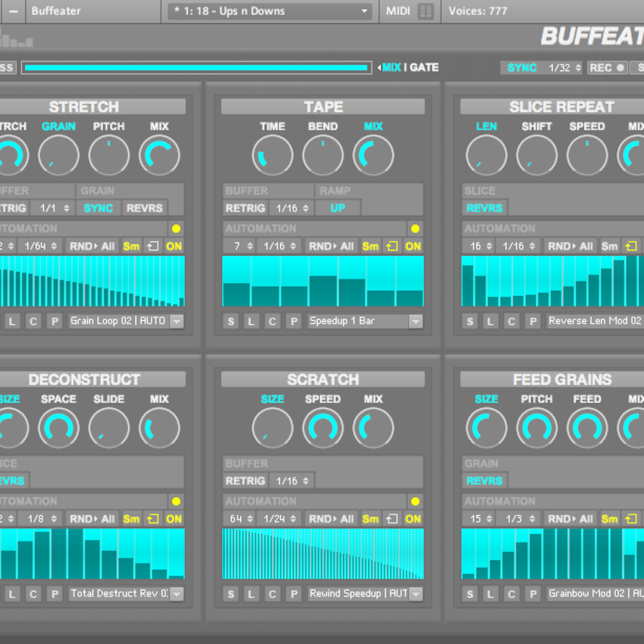
Task: Turn off Tape automation ON switch
Action: pyautogui.click(x=413, y=246)
